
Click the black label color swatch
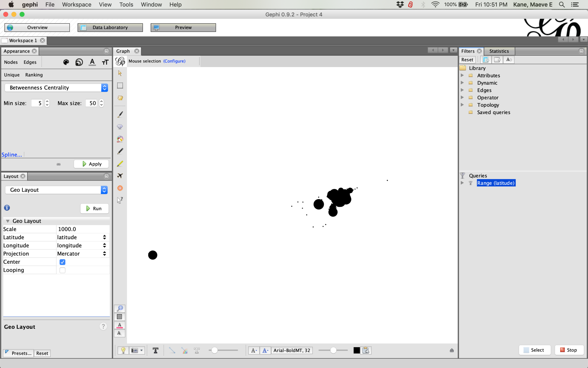coord(356,350)
